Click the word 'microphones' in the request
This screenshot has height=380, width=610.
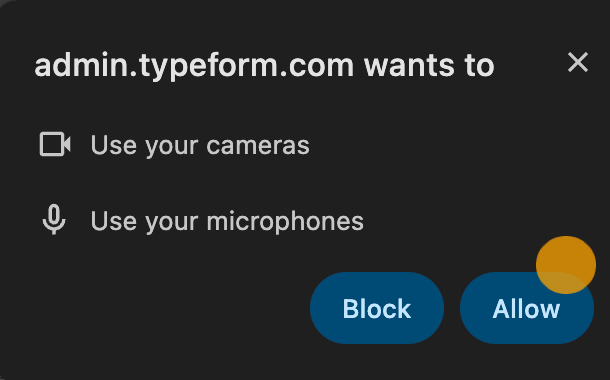point(285,221)
